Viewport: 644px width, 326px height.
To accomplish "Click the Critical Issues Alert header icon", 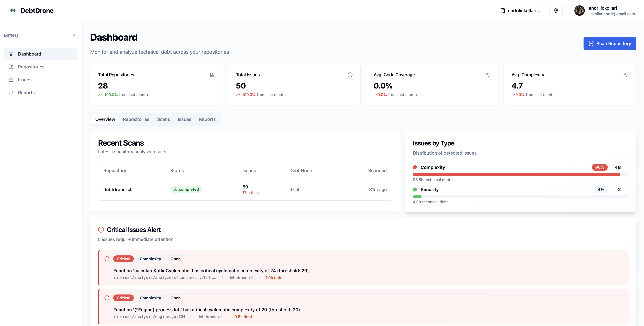I will pyautogui.click(x=101, y=230).
